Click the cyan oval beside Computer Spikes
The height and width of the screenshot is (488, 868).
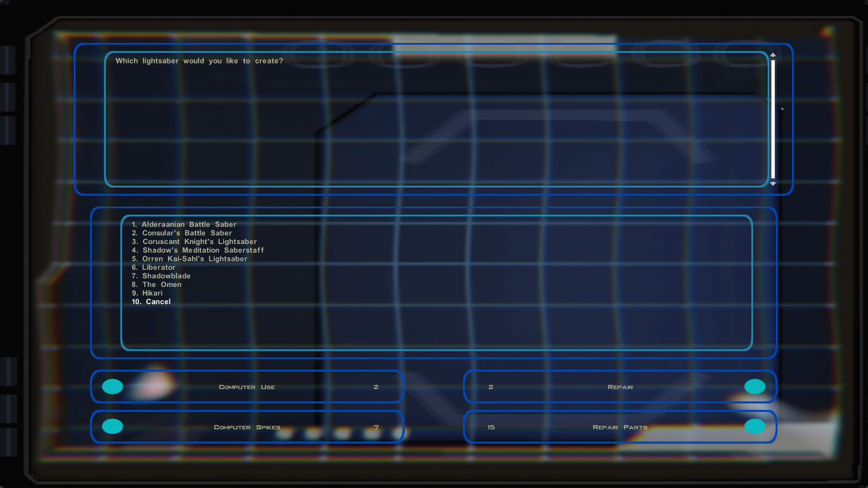[113, 427]
